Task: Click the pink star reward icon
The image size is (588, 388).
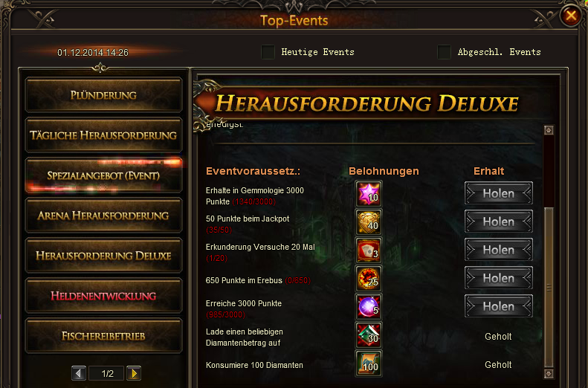Action: click(369, 194)
